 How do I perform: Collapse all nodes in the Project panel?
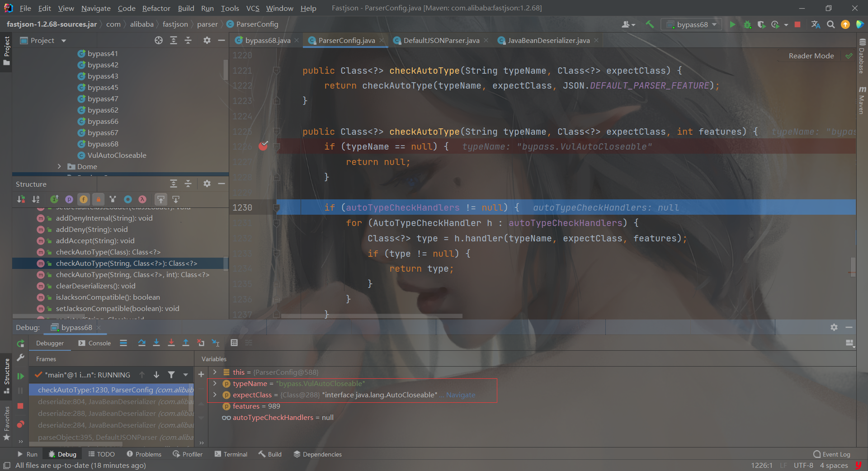(x=188, y=40)
